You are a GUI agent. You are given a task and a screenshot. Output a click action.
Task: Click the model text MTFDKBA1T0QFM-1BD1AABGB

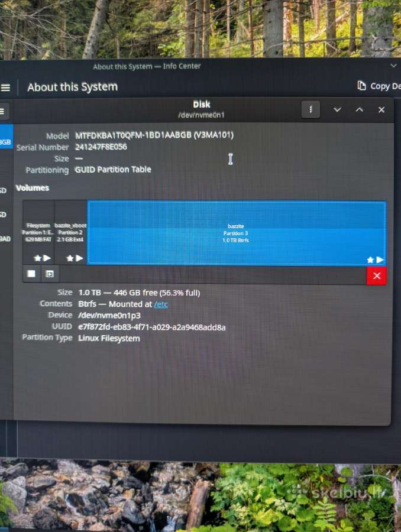(x=154, y=135)
